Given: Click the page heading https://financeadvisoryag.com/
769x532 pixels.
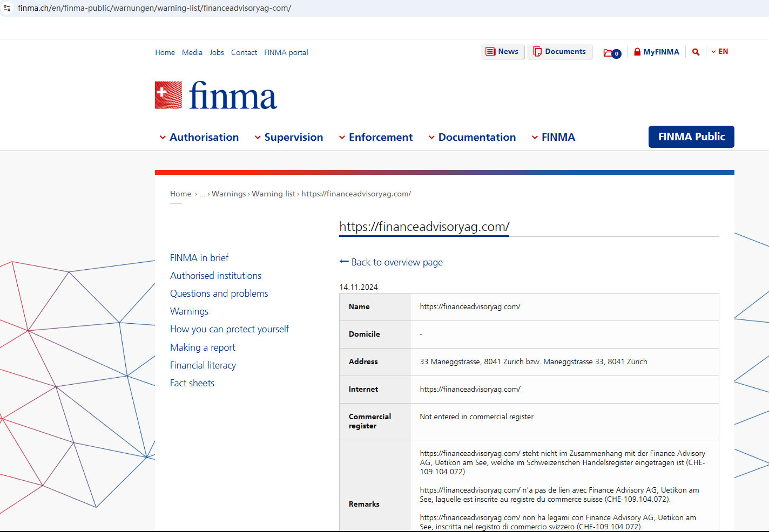Looking at the screenshot, I should click(x=424, y=227).
